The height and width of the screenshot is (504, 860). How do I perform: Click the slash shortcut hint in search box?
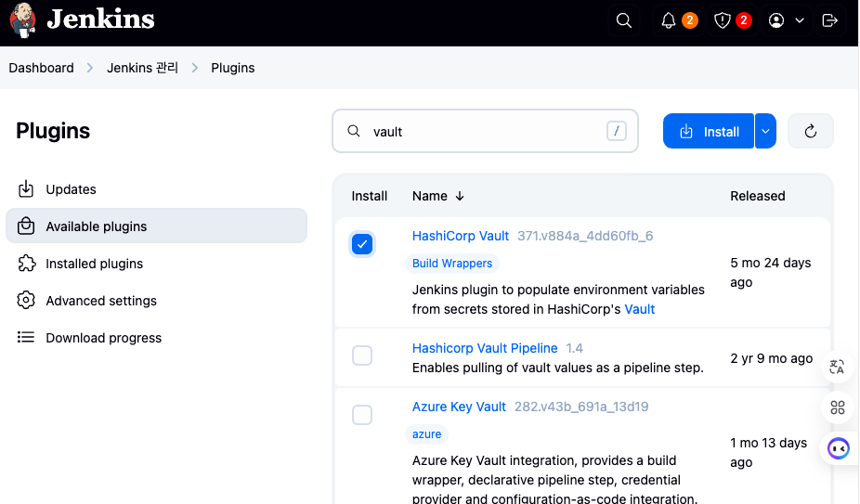pyautogui.click(x=617, y=131)
